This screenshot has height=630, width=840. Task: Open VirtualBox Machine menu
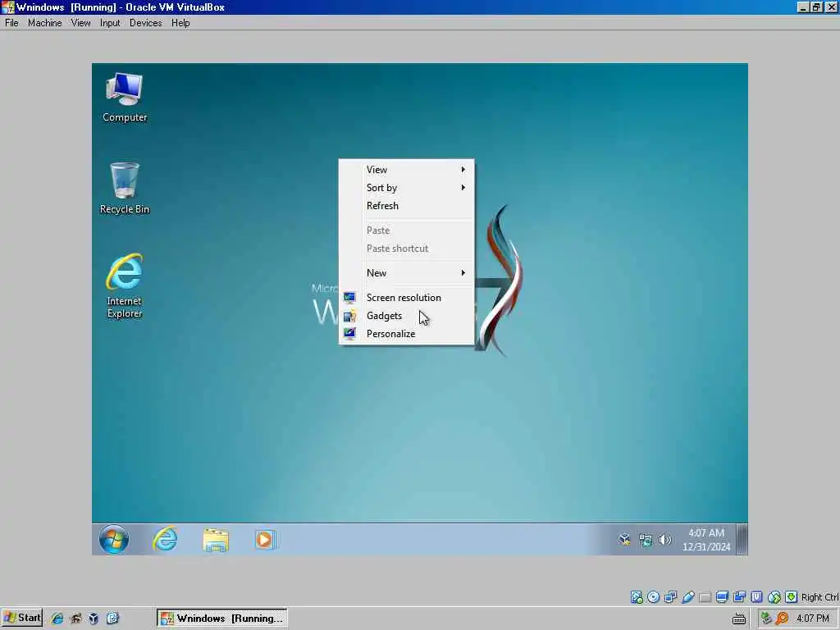click(44, 22)
